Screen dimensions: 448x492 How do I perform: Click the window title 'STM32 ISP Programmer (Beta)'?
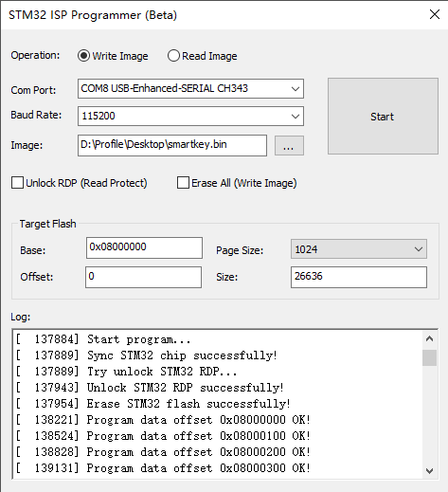pos(93,15)
